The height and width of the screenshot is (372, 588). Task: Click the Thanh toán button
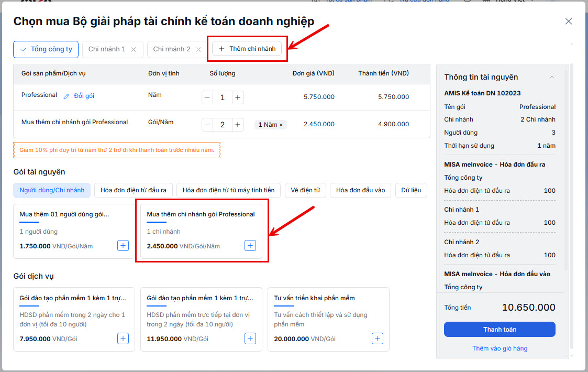(500, 329)
